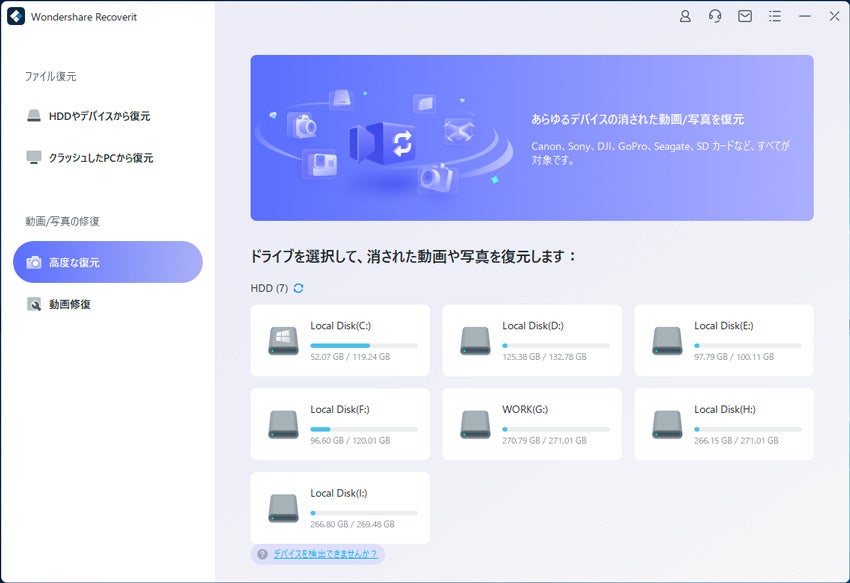The image size is (850, 583).
Task: Refresh the HDD drive list
Action: pyautogui.click(x=298, y=288)
